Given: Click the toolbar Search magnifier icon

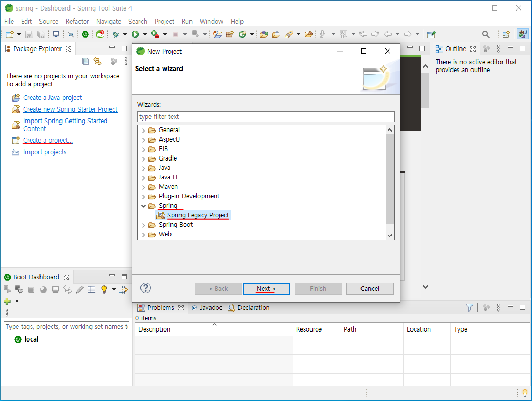Looking at the screenshot, I should pos(486,34).
